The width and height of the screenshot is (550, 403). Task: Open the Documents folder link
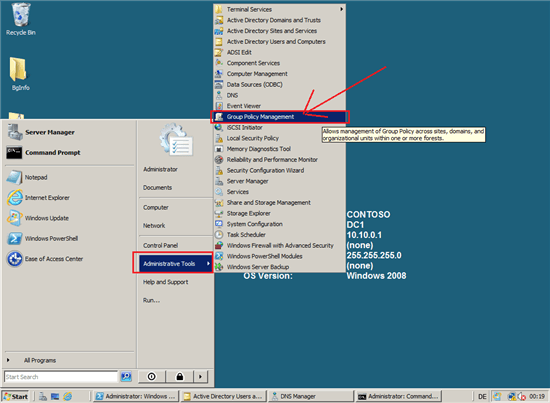point(157,188)
